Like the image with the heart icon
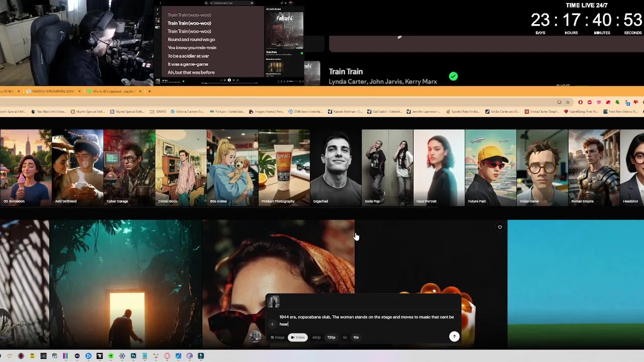Image resolution: width=644 pixels, height=362 pixels. [x=500, y=227]
